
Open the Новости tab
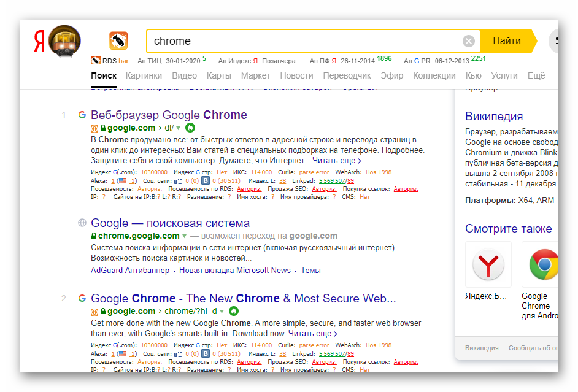(296, 75)
